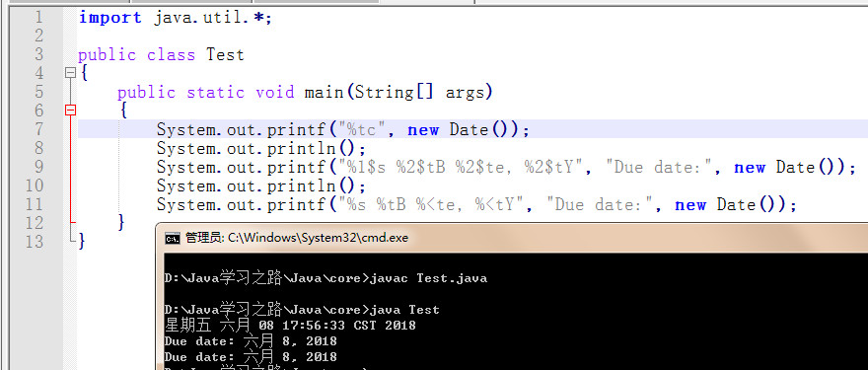Click the closing brace on line 12

click(x=120, y=223)
